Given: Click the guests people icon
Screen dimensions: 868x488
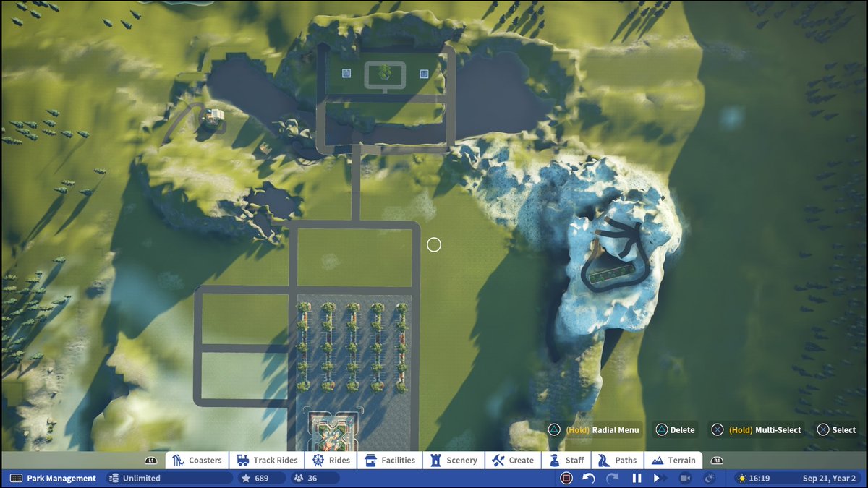Looking at the screenshot, I should point(297,478).
